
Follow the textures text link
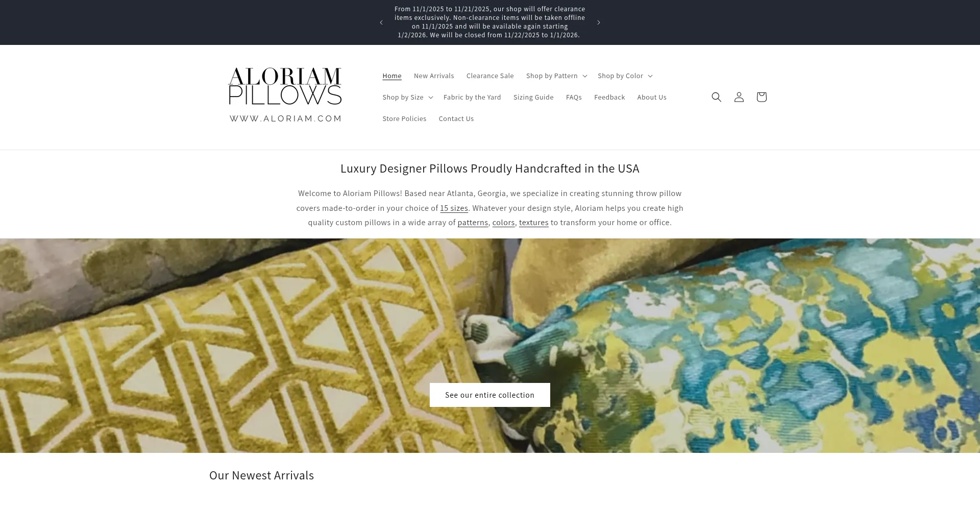(533, 223)
